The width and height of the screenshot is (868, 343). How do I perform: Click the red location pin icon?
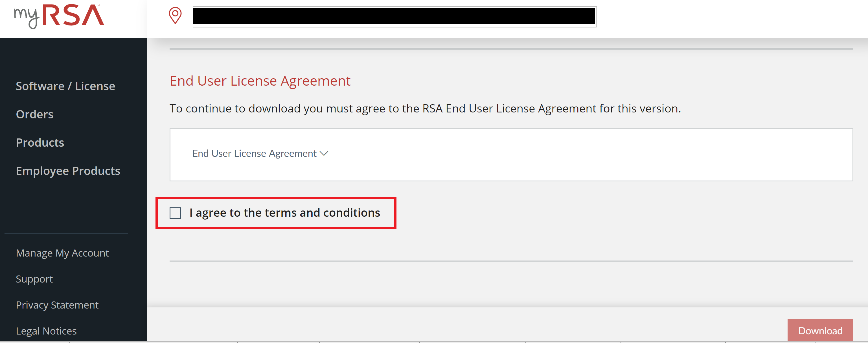coord(175,16)
